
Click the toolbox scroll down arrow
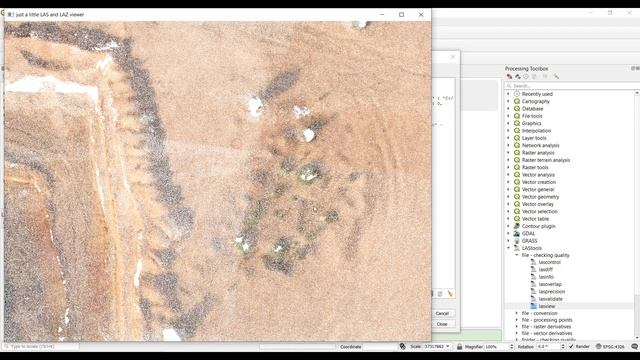click(637, 338)
